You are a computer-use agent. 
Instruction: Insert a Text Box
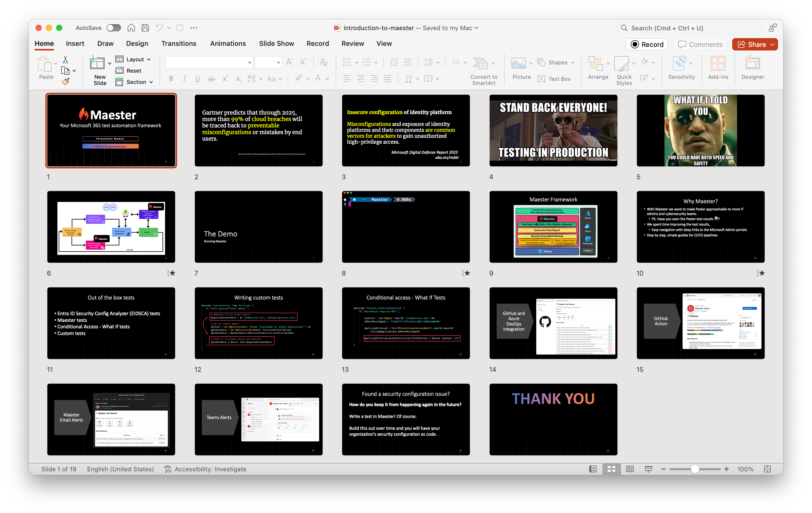(x=555, y=79)
